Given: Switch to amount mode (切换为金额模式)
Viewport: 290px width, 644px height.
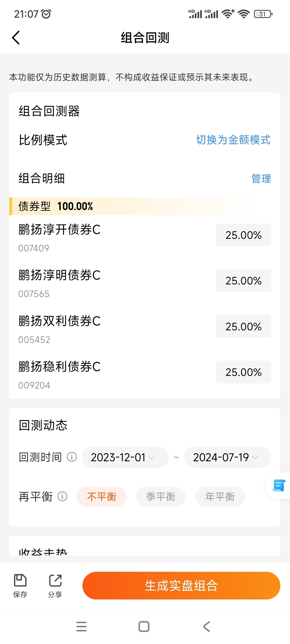Looking at the screenshot, I should tap(233, 140).
